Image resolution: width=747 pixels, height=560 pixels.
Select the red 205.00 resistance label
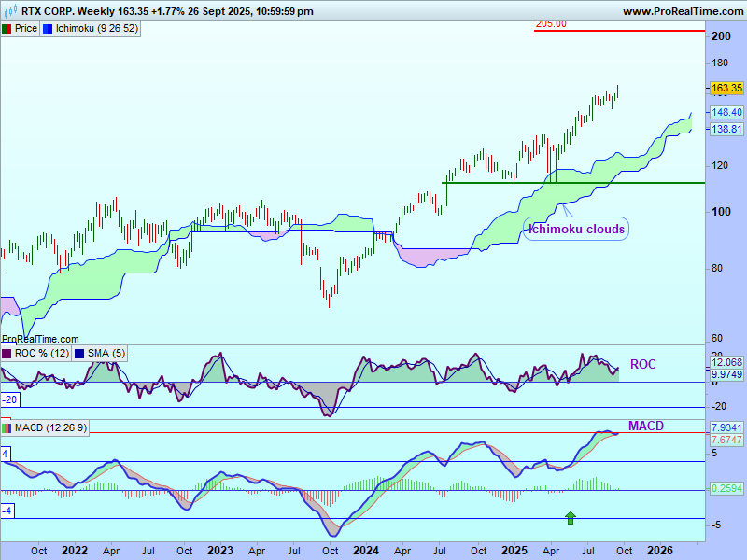tap(551, 24)
